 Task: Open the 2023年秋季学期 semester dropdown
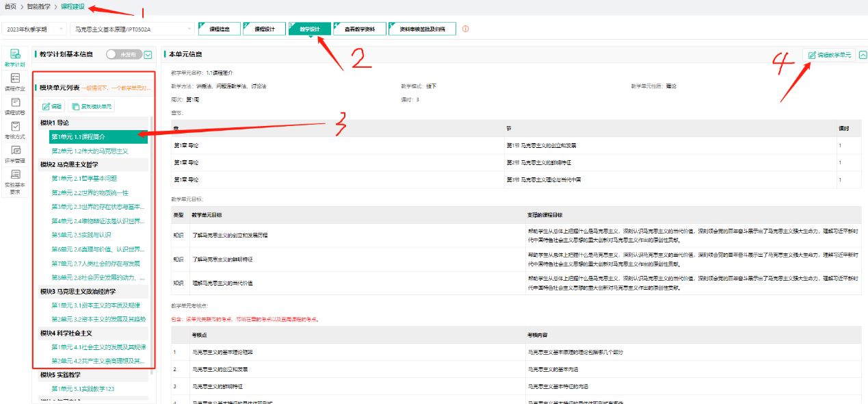[34, 29]
